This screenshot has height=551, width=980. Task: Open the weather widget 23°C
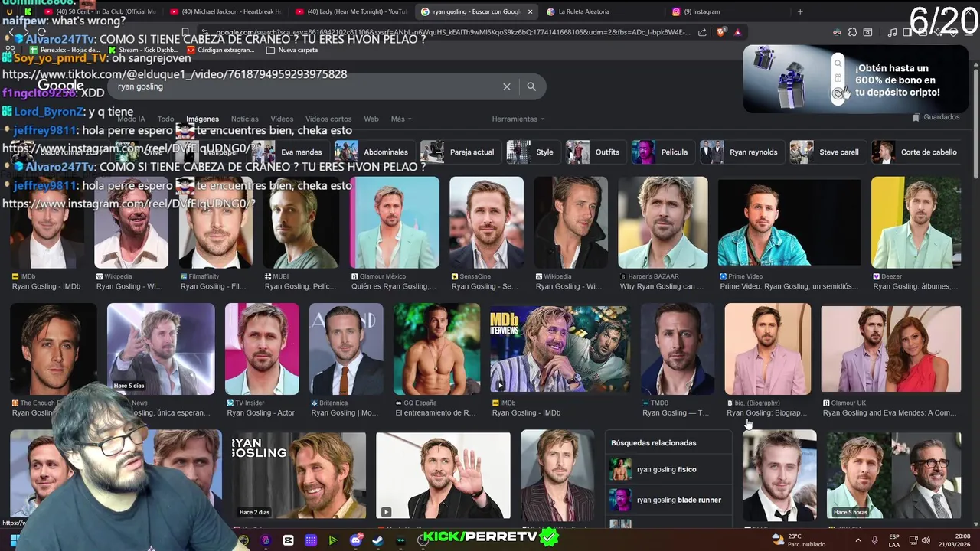click(x=797, y=540)
